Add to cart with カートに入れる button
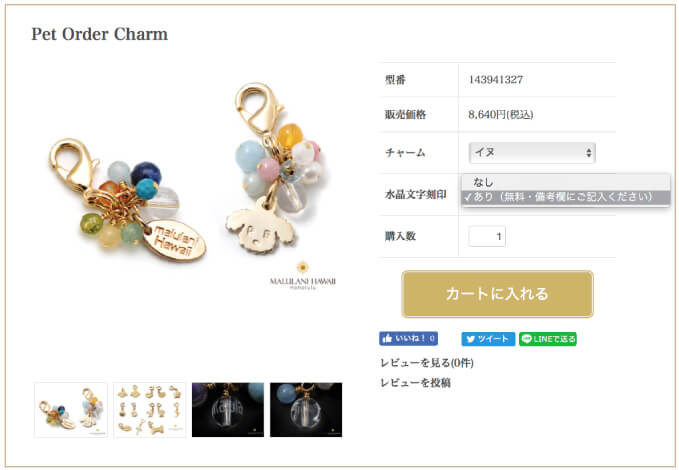679x470 pixels. coord(497,294)
